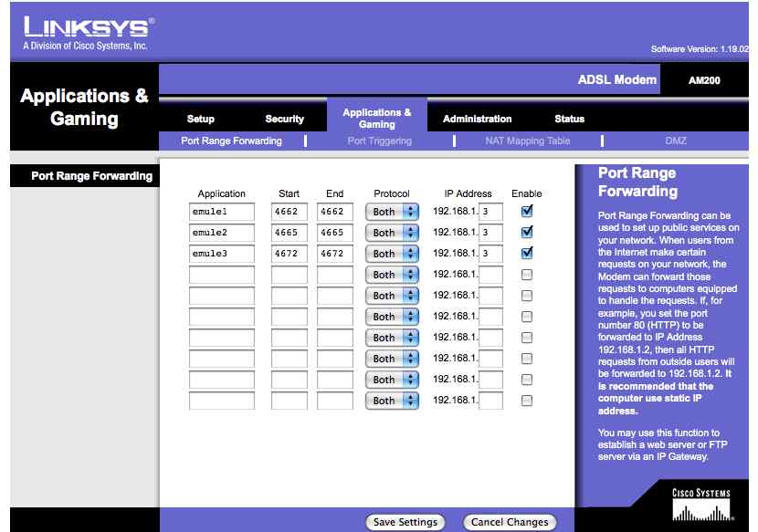The image size is (758, 532).
Task: Open Protocol dropdown in fifth row
Action: tap(392, 296)
